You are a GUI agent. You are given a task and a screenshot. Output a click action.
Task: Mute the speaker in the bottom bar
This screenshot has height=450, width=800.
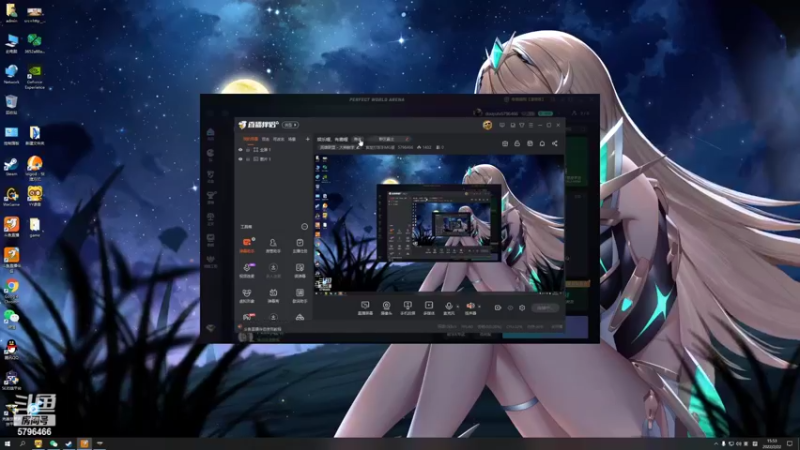(x=470, y=306)
